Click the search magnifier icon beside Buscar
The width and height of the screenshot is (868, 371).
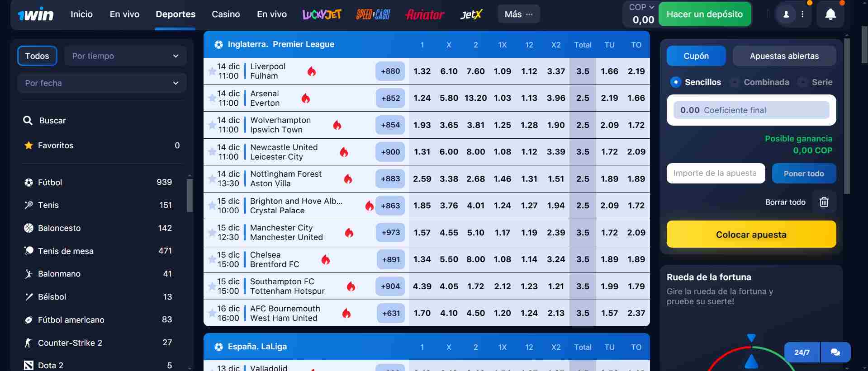28,121
